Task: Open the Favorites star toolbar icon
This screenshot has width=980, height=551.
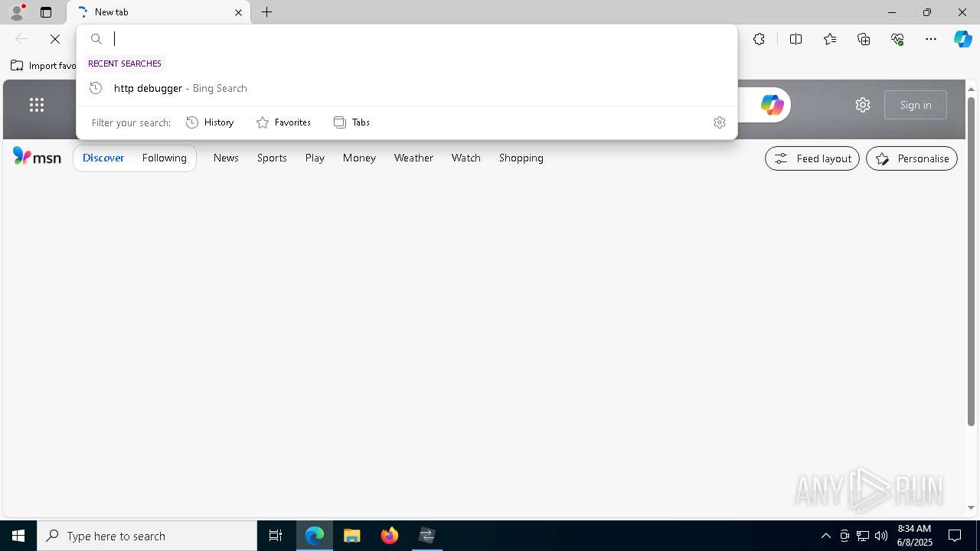Action: click(x=830, y=39)
